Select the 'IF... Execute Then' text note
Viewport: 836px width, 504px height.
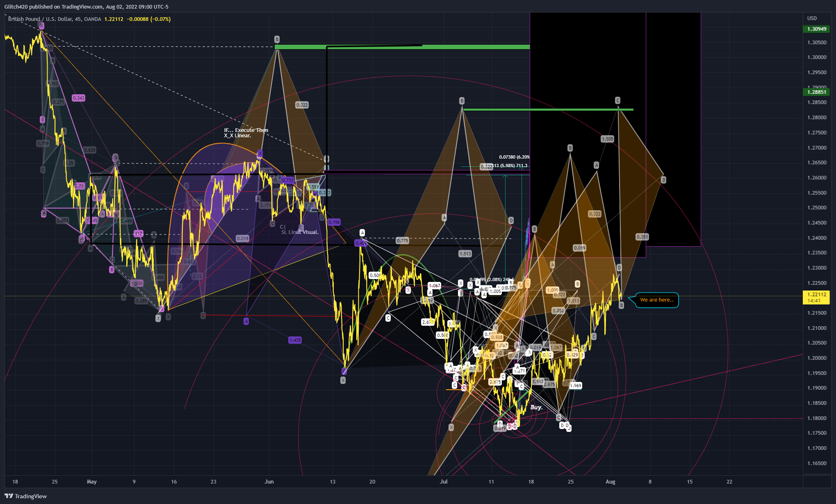[246, 130]
